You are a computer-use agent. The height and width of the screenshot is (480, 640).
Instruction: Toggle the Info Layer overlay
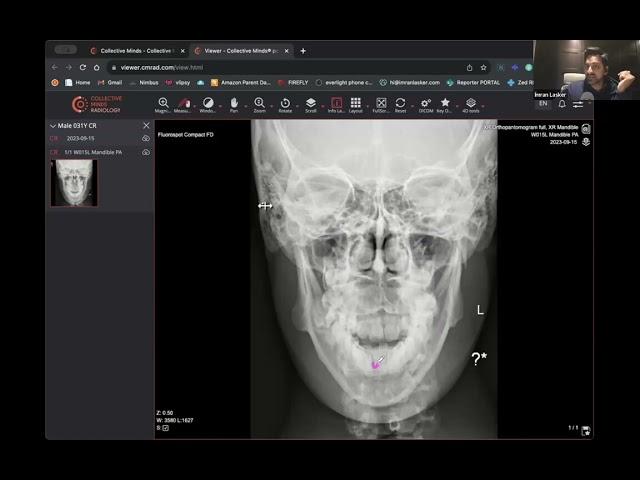(x=336, y=103)
